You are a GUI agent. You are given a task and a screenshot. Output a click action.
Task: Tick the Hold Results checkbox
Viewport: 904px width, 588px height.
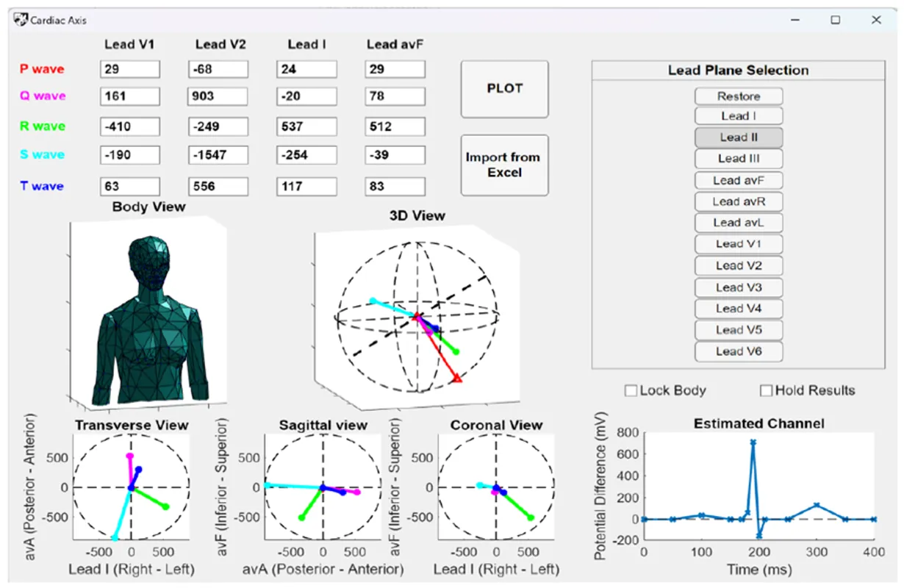(x=766, y=391)
